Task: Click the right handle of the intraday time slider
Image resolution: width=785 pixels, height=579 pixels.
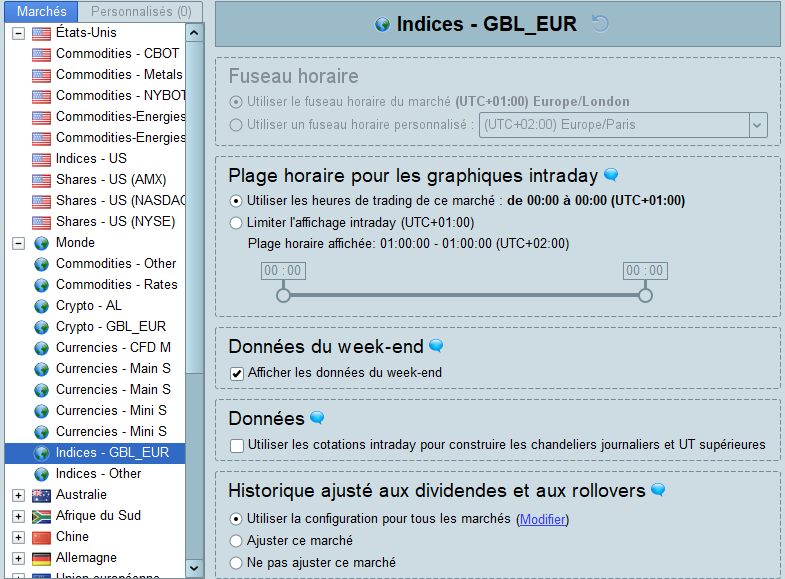Action: pyautogui.click(x=645, y=295)
